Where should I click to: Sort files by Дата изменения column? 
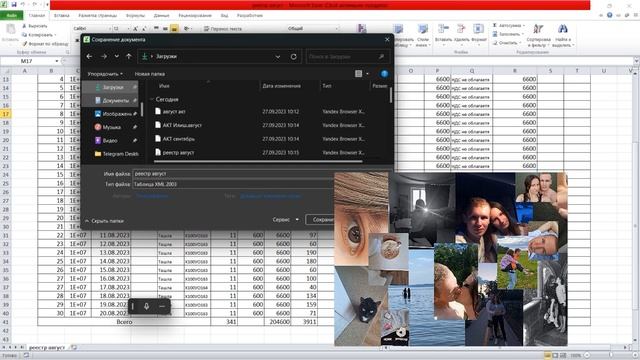click(281, 86)
